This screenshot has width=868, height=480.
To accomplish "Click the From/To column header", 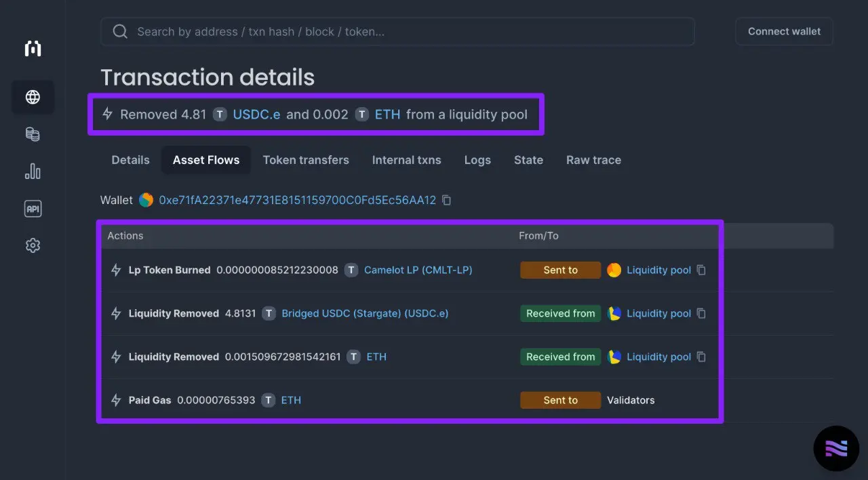I will [x=538, y=235].
